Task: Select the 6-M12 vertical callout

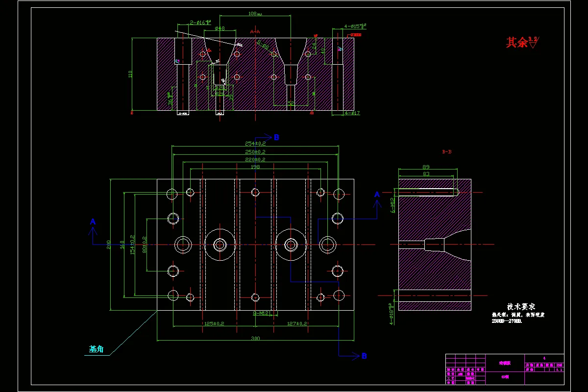Action: point(392,206)
